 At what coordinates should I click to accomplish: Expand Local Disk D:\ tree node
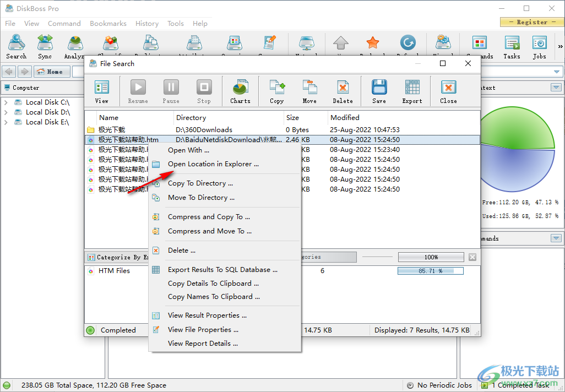coord(6,112)
